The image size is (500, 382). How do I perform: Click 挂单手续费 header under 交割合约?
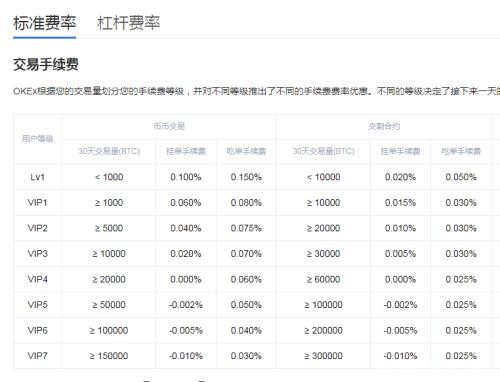(x=400, y=151)
